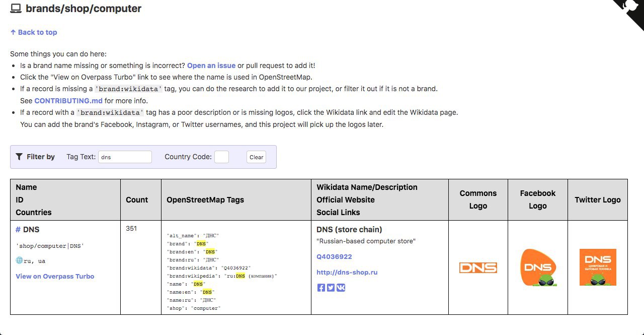
Task: Click the Clear filter button
Action: tap(257, 157)
